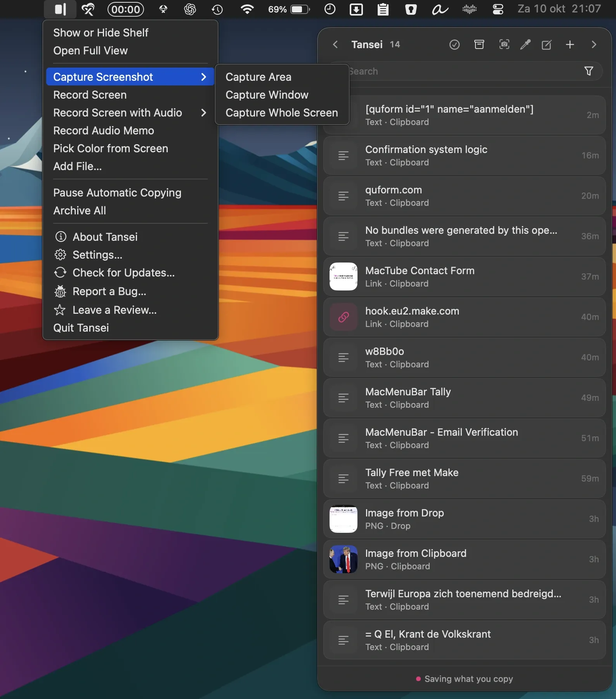616x699 pixels.
Task: Open the Image from Clipboard thumbnail item
Action: click(464, 559)
